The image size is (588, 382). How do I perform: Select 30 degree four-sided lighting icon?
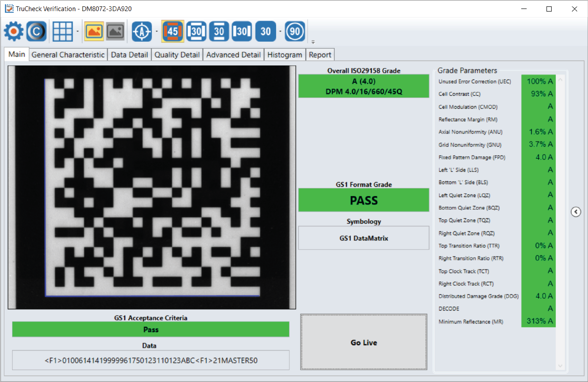[196, 31]
